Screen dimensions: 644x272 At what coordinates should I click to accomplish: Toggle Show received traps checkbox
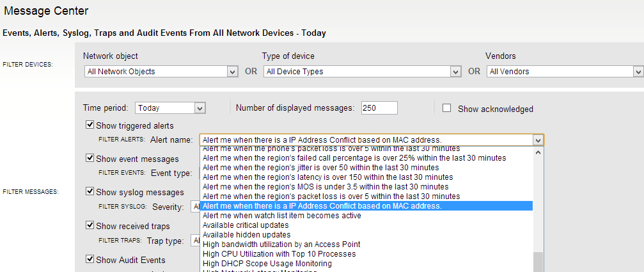pos(90,225)
